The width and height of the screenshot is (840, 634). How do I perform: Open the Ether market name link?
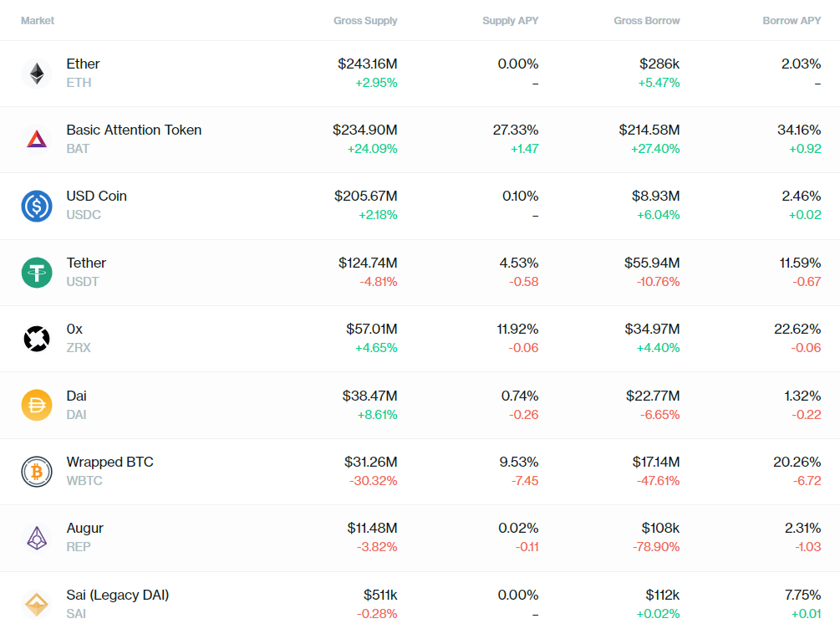coord(83,64)
